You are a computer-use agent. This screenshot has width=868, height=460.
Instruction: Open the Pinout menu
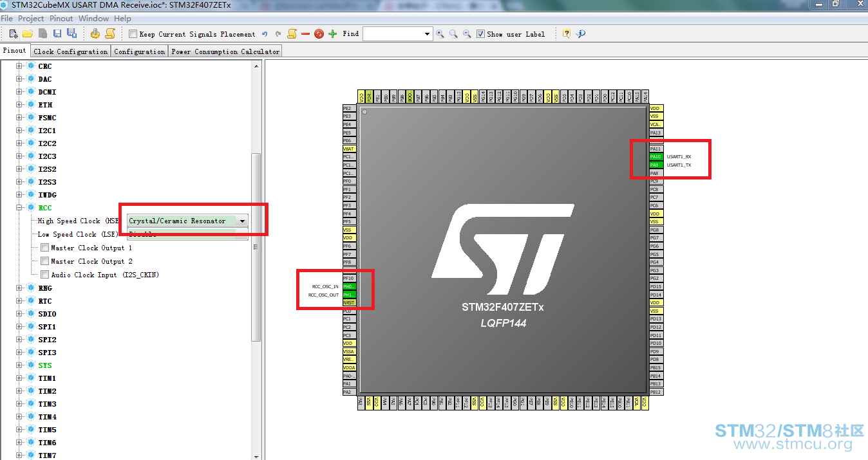62,19
